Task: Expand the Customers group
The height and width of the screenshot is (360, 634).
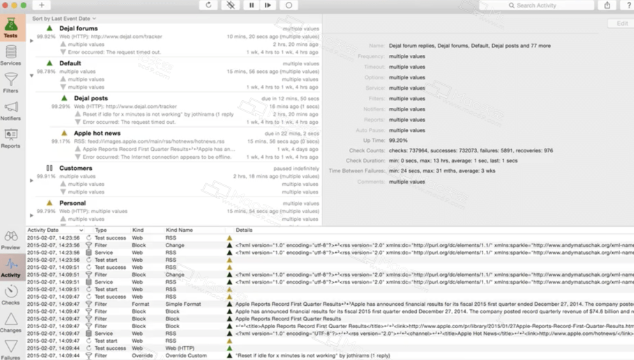Action: point(32,180)
